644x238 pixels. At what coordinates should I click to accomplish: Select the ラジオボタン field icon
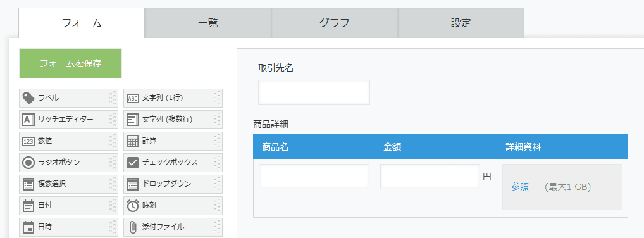click(x=28, y=163)
